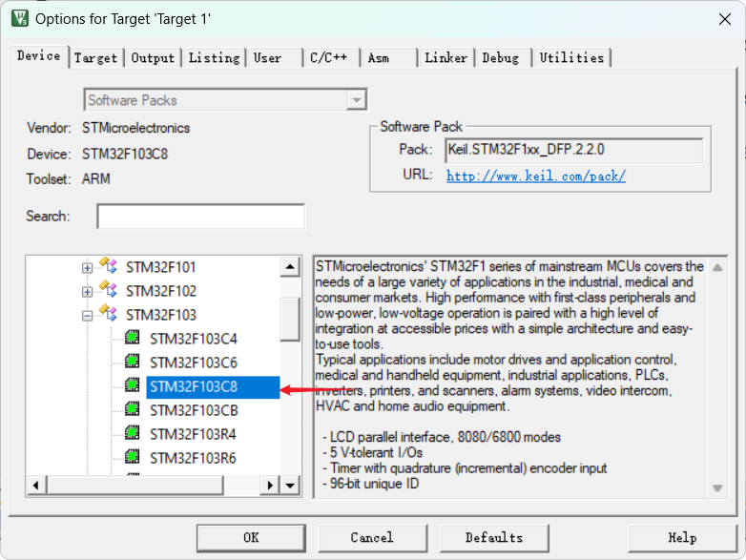Click '5 V-tolerant I/Os' description line
Viewport: 746px width, 560px height.
(x=373, y=452)
